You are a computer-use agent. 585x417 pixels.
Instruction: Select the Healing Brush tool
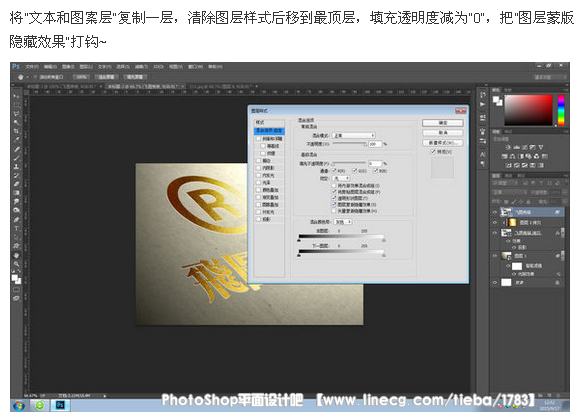coord(16,149)
